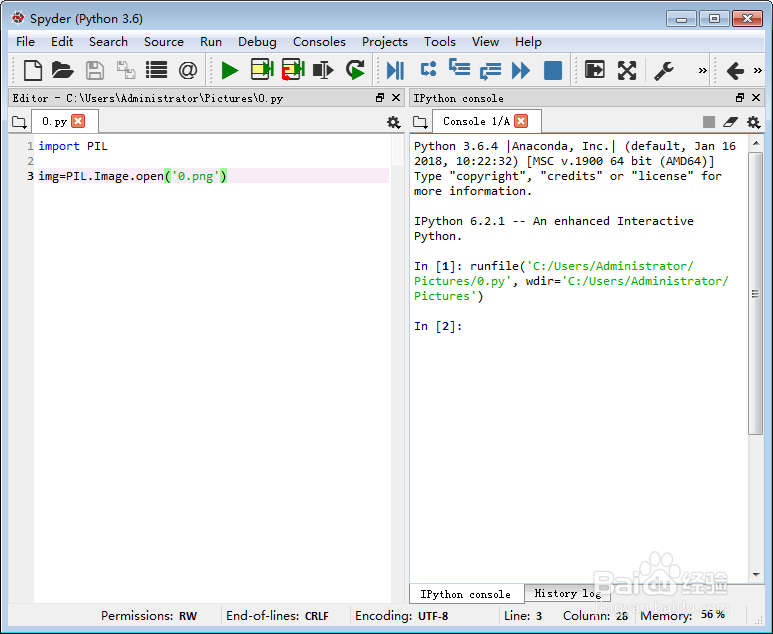The width and height of the screenshot is (773, 634).
Task: Stop the current console command square
Action: coord(708,122)
